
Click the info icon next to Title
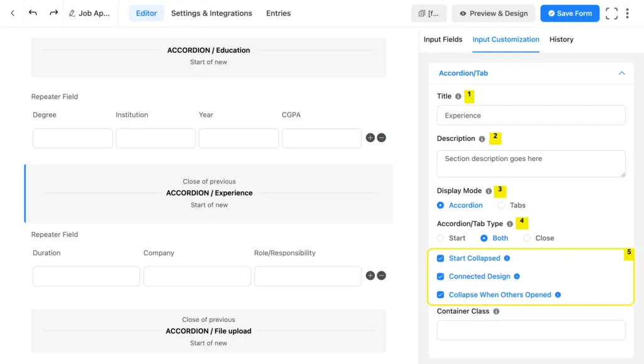[x=457, y=96]
